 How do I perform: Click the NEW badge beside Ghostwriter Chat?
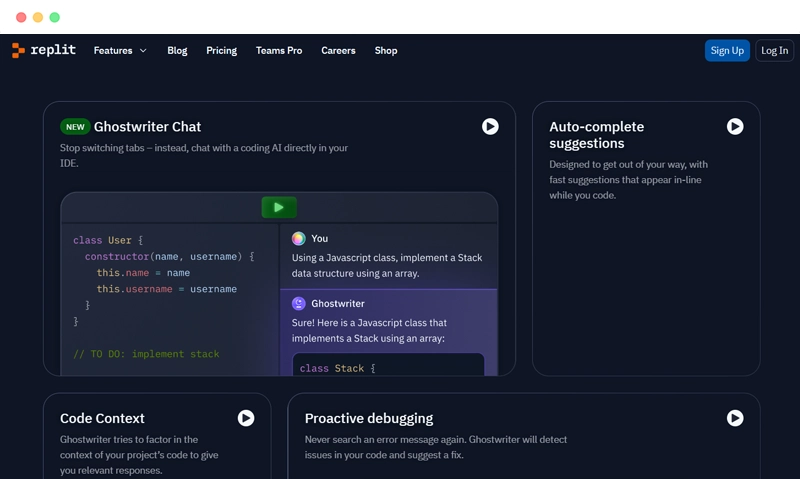click(x=75, y=127)
